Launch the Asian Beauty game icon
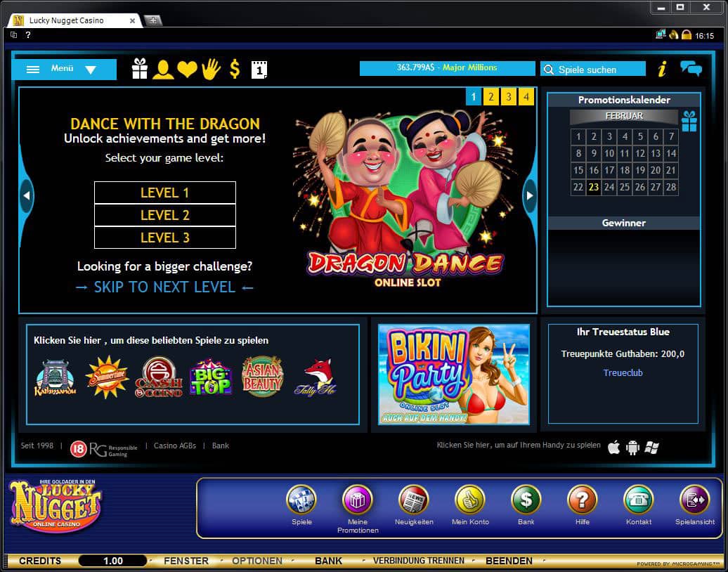Screen dimensions: 728x572 tap(263, 377)
